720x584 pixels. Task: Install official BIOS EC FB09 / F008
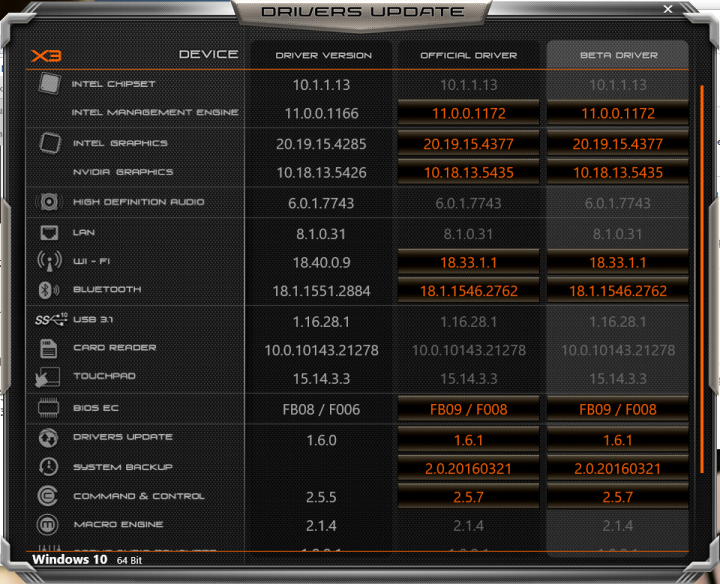point(468,409)
